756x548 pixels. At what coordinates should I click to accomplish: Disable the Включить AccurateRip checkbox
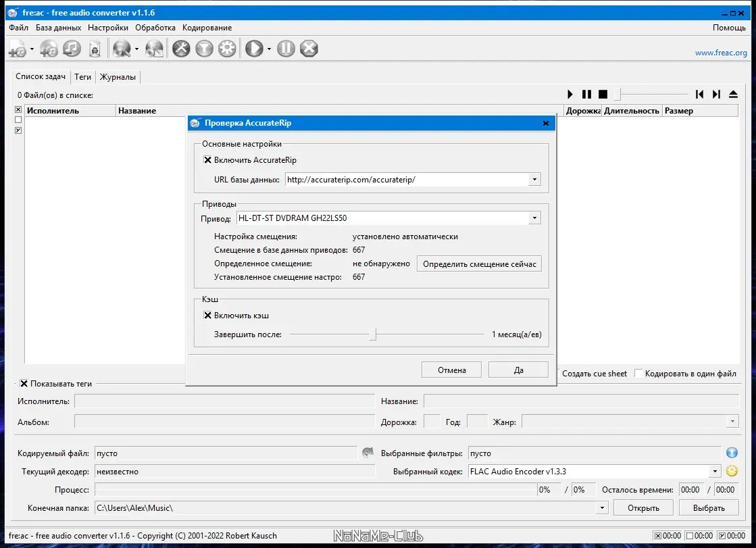point(207,159)
